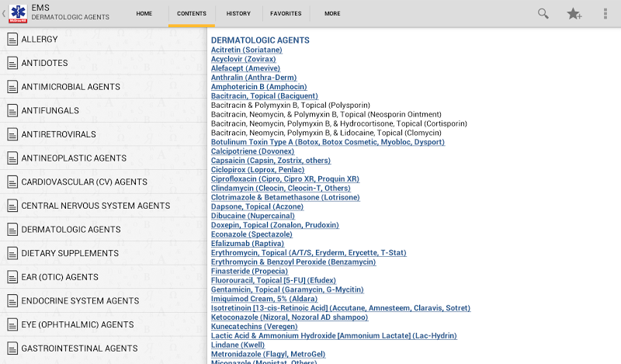Screen dimensions: 621x364
Task: Follow Anthralin (Anthra-Derm) link
Action: click(254, 78)
